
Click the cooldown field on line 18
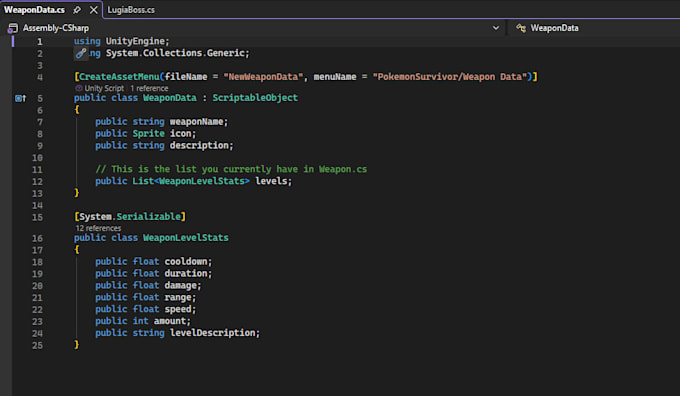pyautogui.click(x=186, y=262)
